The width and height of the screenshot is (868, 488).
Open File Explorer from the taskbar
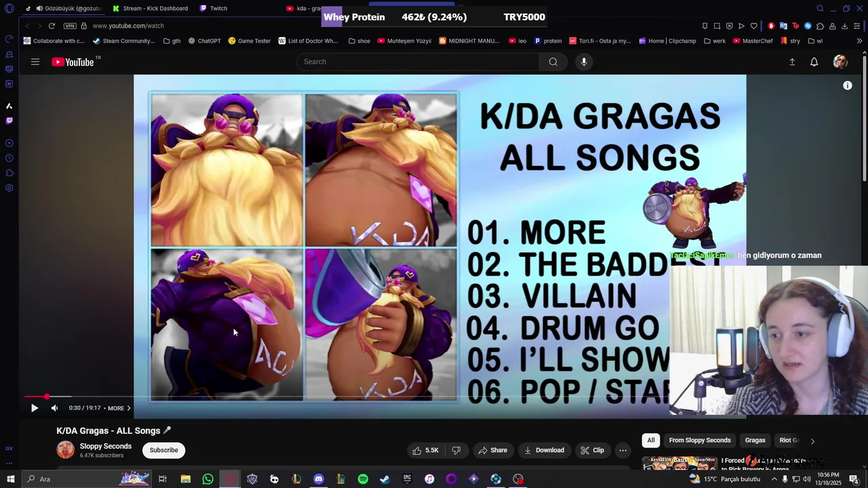pos(186,479)
